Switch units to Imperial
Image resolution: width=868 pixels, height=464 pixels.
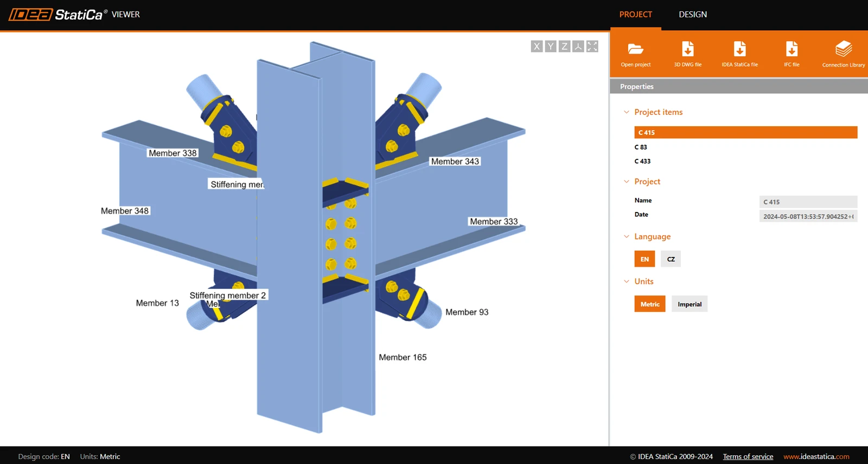(690, 304)
